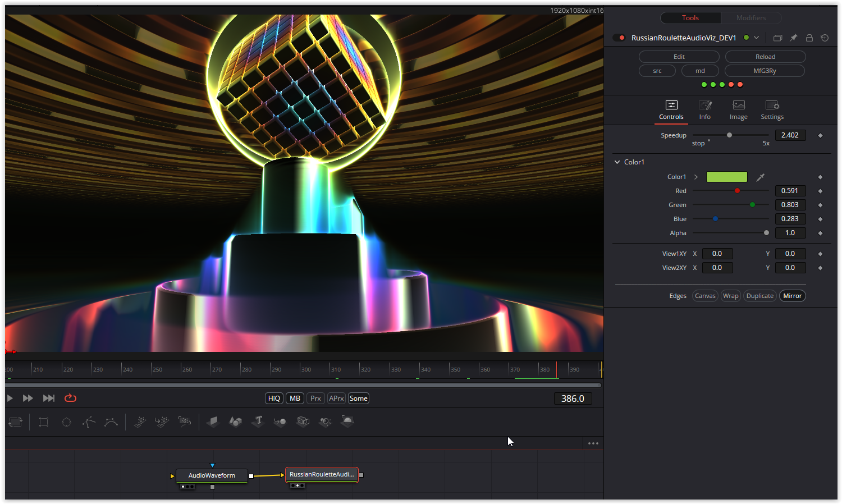Open the Settings tab
Image resolution: width=842 pixels, height=504 pixels.
[x=772, y=111]
